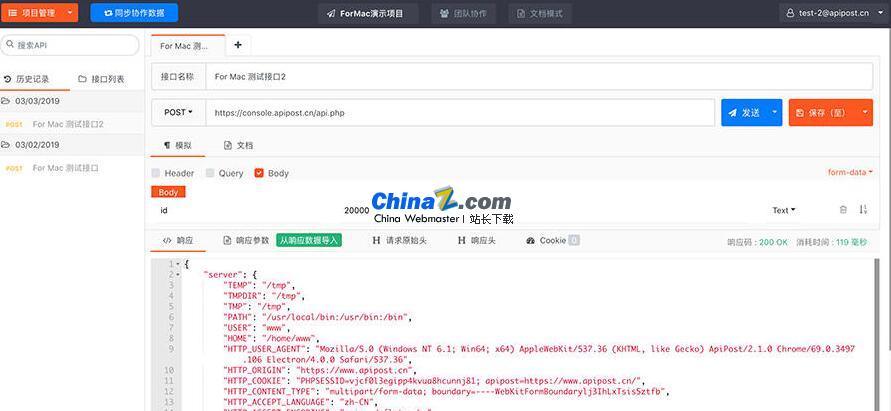Collapse the server node in JSON response

(176, 274)
